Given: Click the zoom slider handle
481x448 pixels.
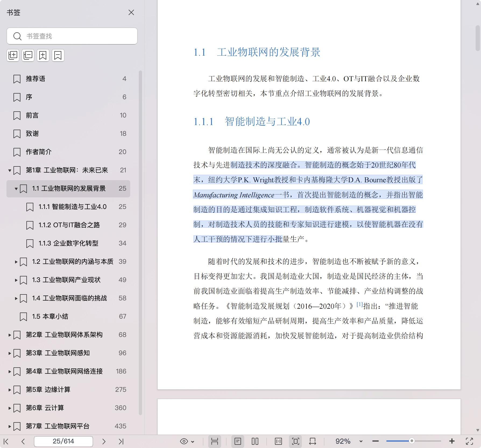Looking at the screenshot, I should tap(412, 441).
